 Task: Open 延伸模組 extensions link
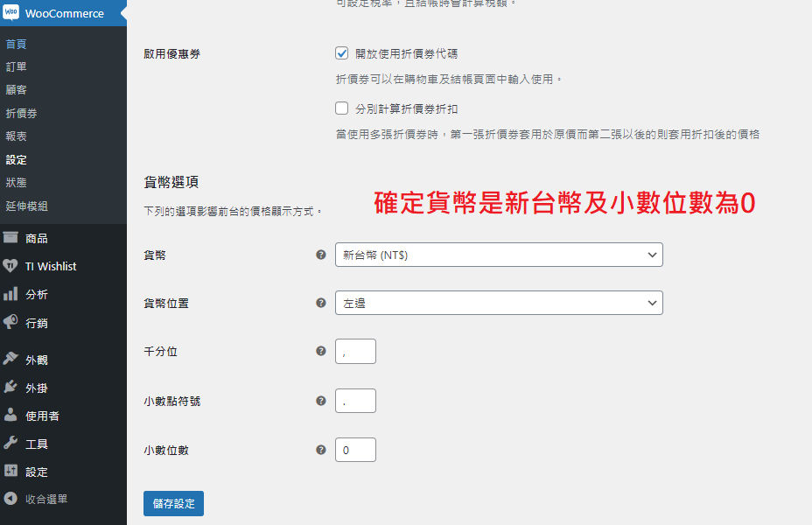[x=26, y=206]
